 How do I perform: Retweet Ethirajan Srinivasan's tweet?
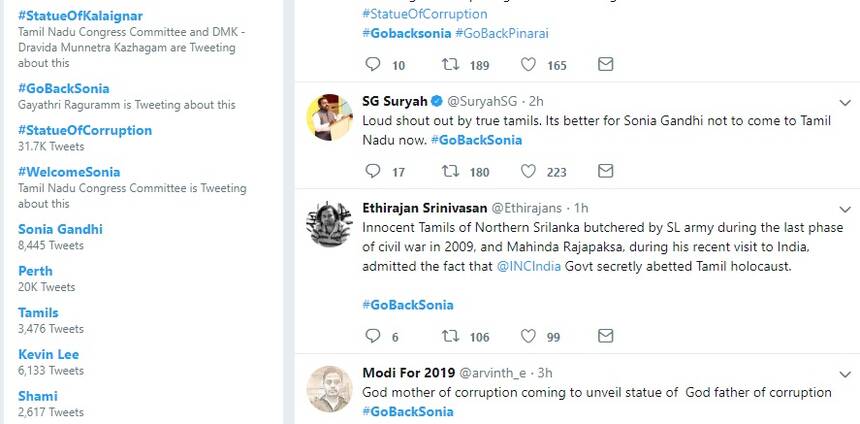click(x=451, y=336)
